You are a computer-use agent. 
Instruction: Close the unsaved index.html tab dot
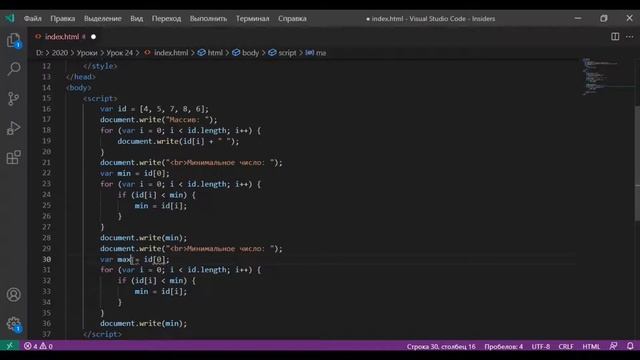point(93,37)
